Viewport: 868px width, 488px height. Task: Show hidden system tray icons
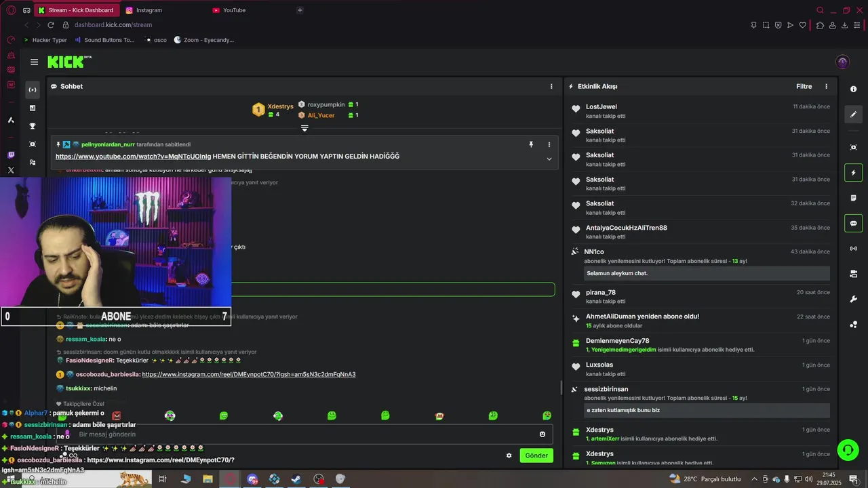click(x=754, y=479)
